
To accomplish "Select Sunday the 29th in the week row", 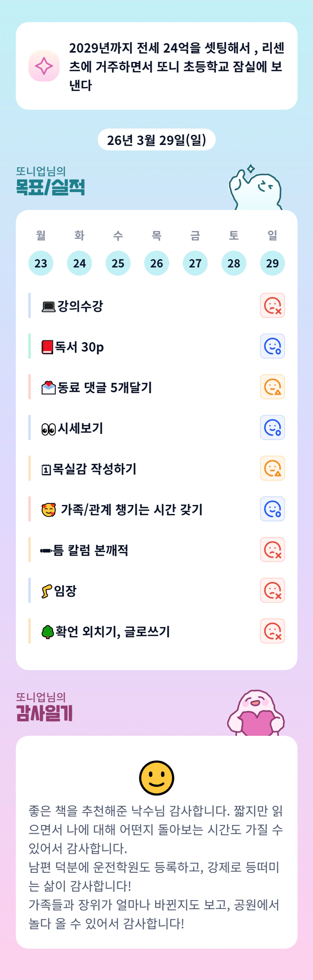I will click(272, 263).
